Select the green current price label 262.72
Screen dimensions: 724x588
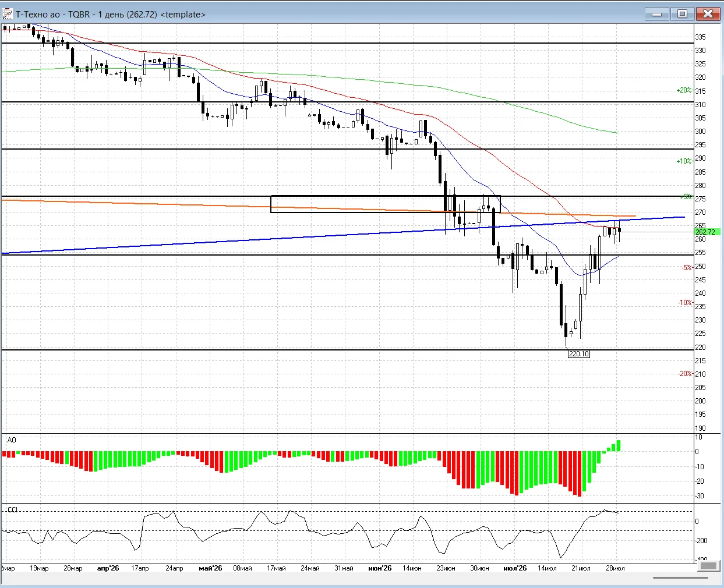coord(707,232)
